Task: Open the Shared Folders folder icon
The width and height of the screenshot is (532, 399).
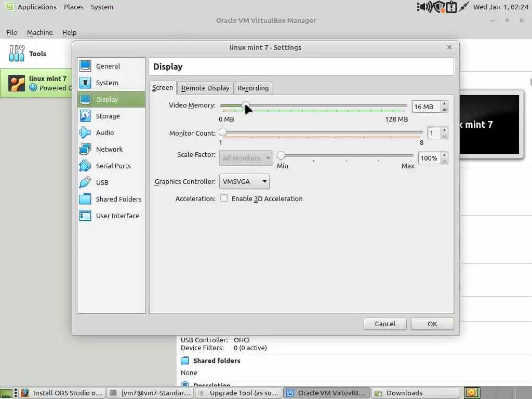Action: pos(85,199)
